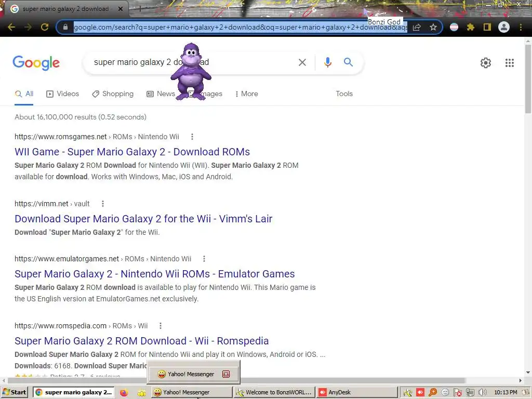
Task: Open WII Game - Super Mario Galaxy 2 - Download ROMs
Action: tap(132, 152)
